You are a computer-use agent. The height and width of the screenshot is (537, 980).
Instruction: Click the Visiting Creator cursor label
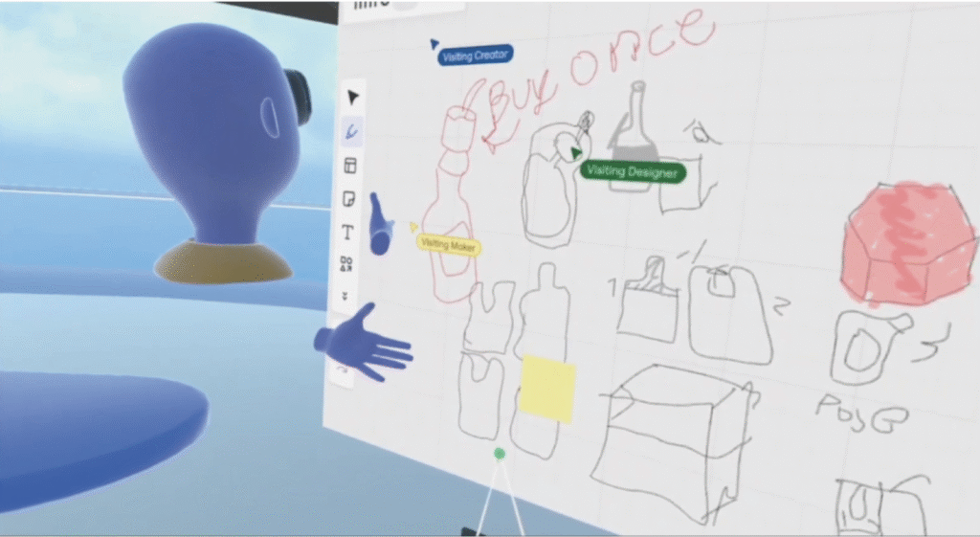tap(475, 56)
